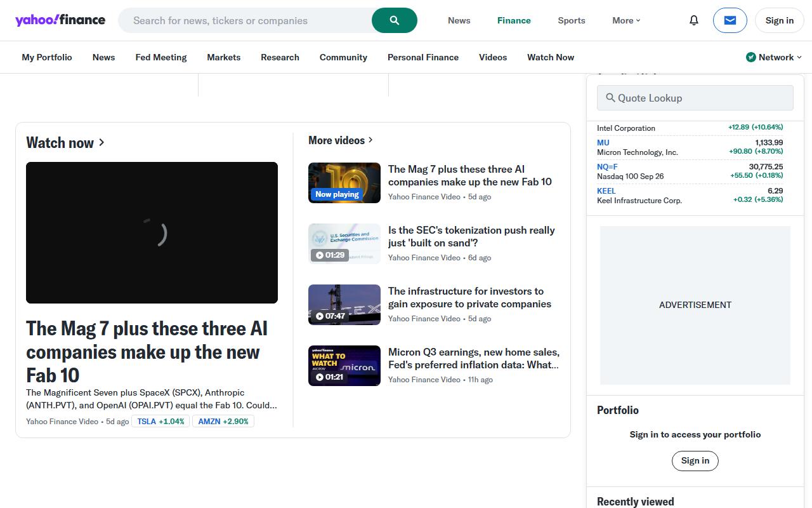The image size is (812, 508).
Task: Click the MU price 1,133.99
Action: tap(769, 143)
